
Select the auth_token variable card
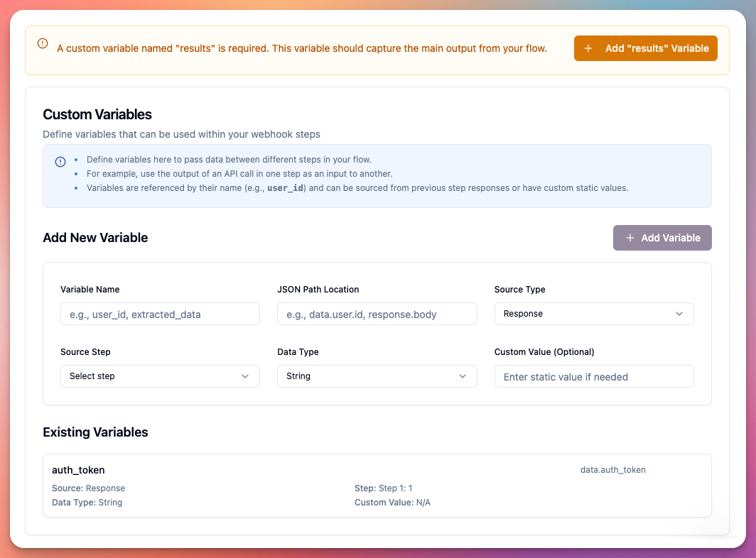(377, 486)
